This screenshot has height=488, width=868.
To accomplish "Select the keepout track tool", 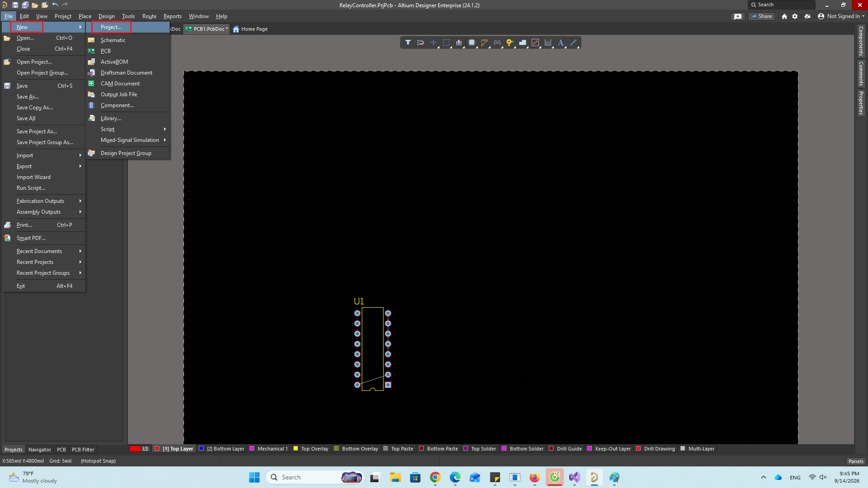I will click(535, 42).
